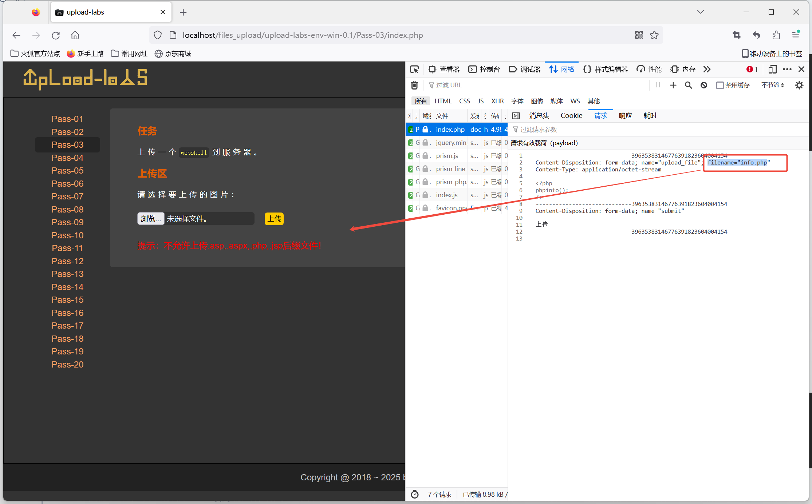Click the 过滤 URL filter field
Image resolution: width=812 pixels, height=504 pixels.
point(535,85)
